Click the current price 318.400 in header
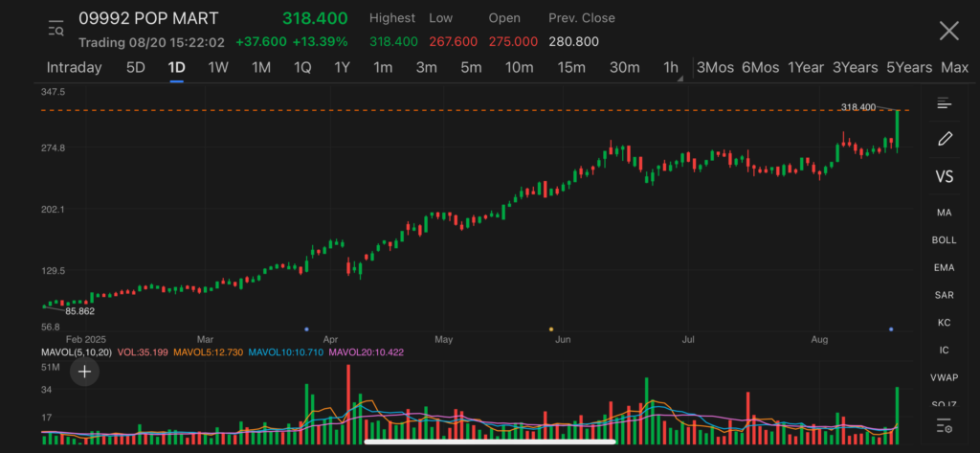 (315, 19)
